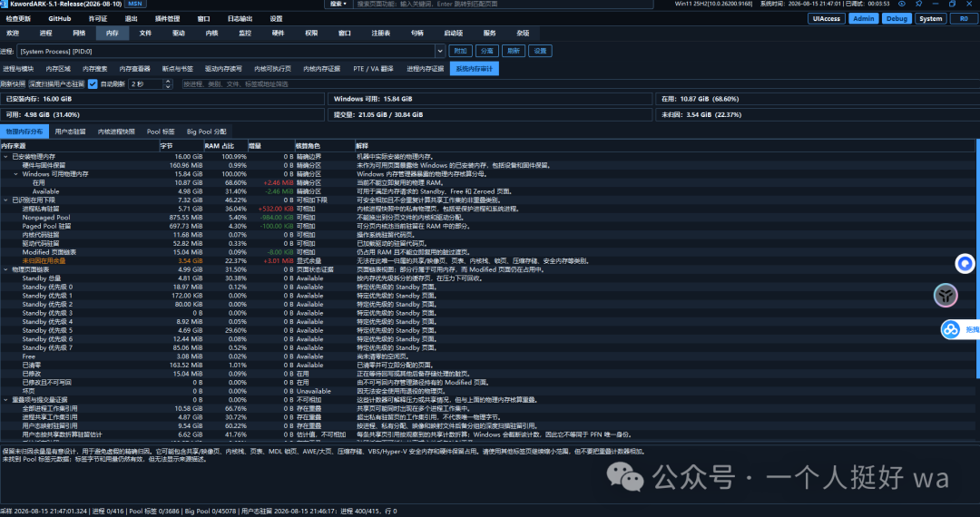Switch to the 内核进程快照 tab
Screen dimensions: 980x517
point(116,132)
